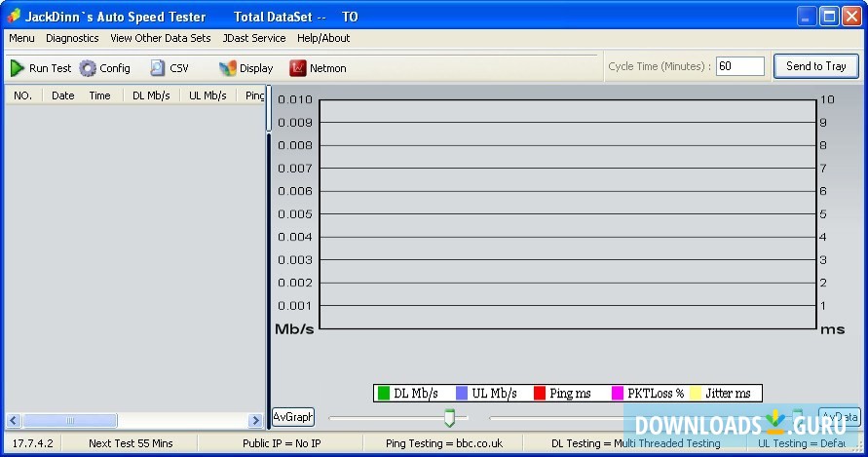The image size is (868, 457).
Task: Open the JDast Service menu
Action: pyautogui.click(x=254, y=38)
